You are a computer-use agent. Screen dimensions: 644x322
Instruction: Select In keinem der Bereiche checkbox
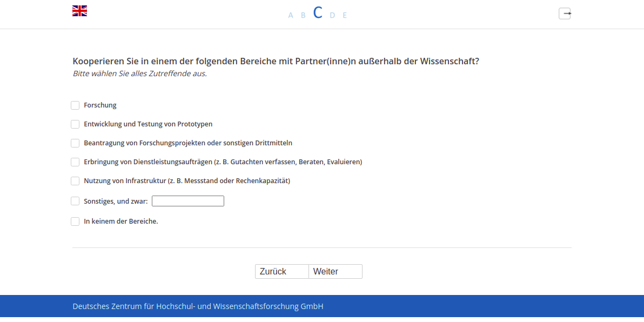coord(75,222)
